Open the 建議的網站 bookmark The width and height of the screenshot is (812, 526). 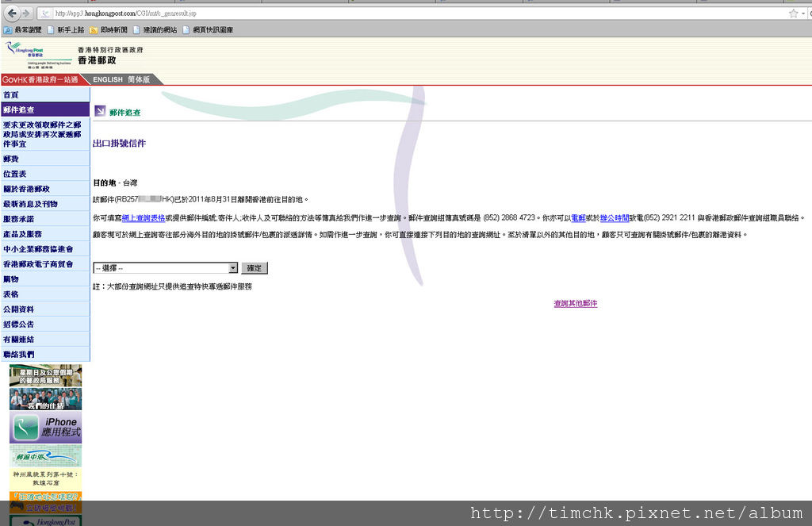pyautogui.click(x=155, y=30)
